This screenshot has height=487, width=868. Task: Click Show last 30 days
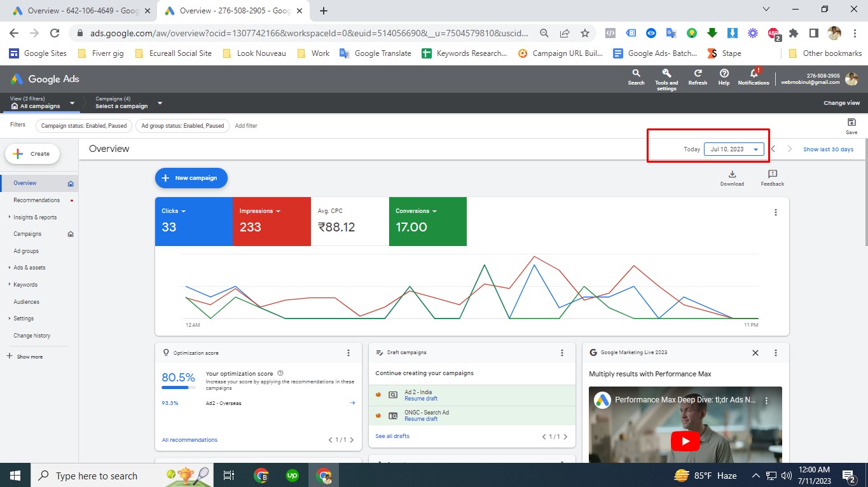point(828,149)
